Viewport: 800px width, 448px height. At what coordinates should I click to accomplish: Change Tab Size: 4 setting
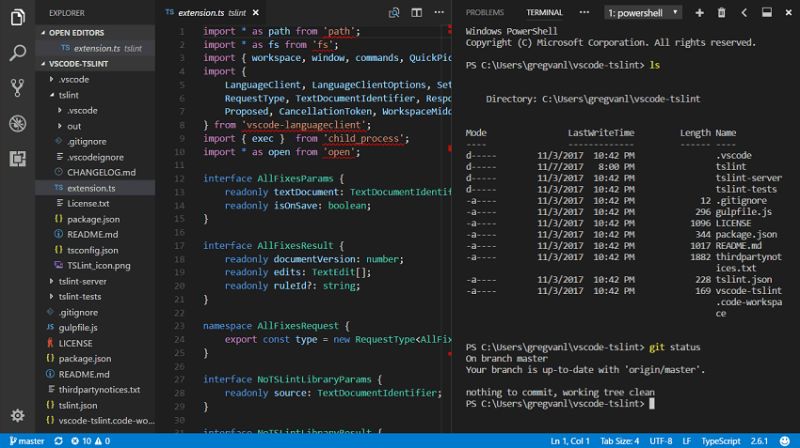(619, 441)
